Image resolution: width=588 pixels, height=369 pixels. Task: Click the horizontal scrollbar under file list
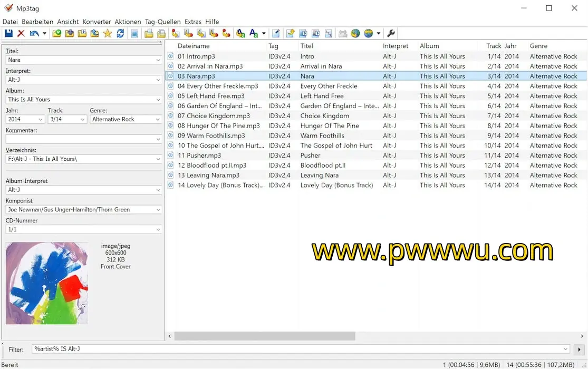265,336
